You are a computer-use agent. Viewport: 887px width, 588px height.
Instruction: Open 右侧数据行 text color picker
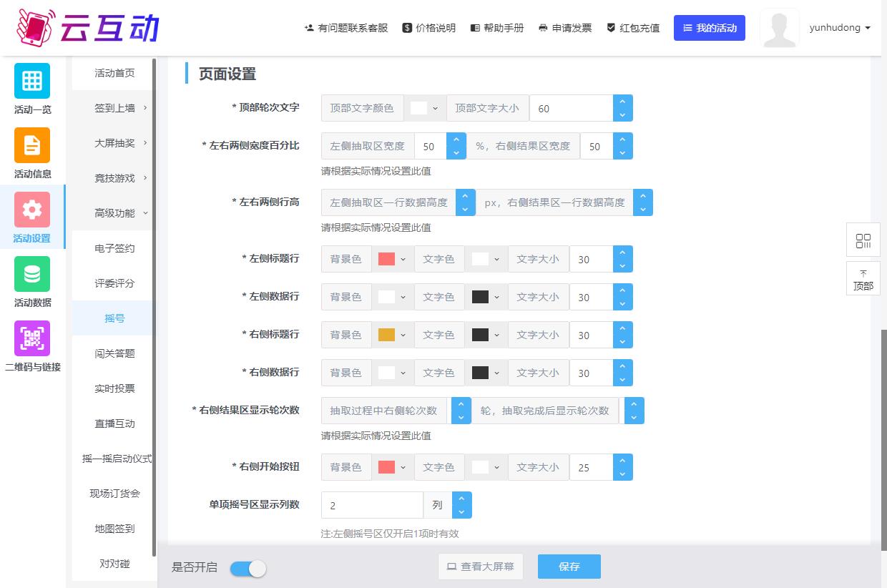tap(486, 373)
